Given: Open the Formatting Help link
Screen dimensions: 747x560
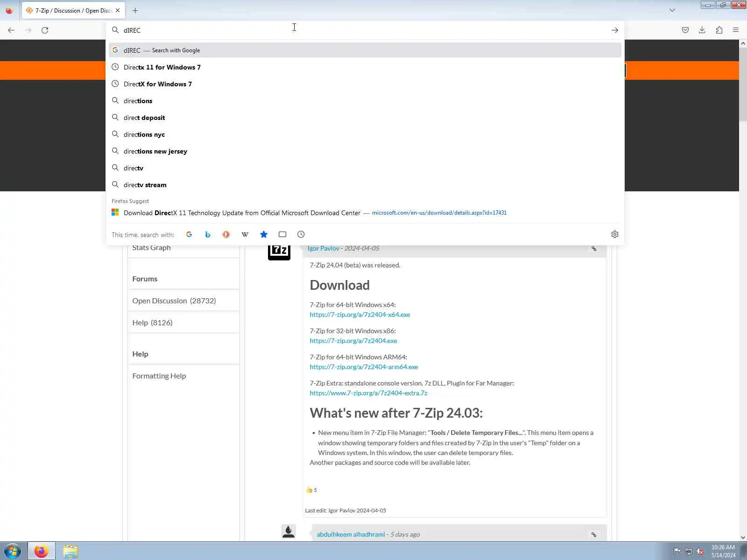Looking at the screenshot, I should 159,376.
